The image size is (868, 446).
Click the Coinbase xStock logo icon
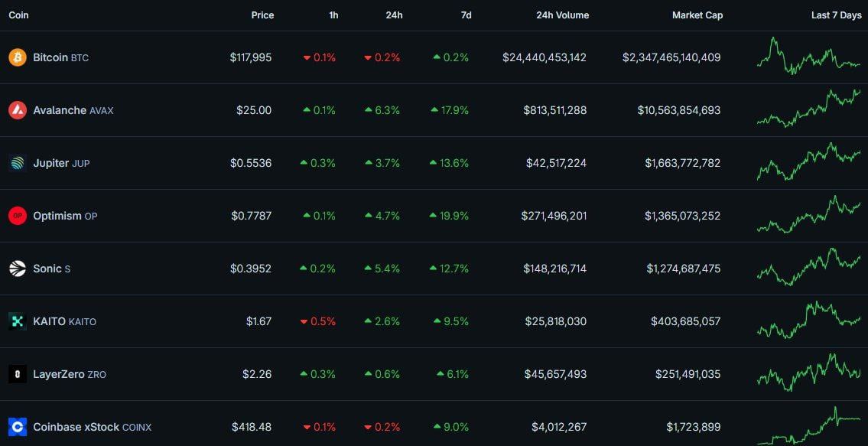click(x=17, y=427)
